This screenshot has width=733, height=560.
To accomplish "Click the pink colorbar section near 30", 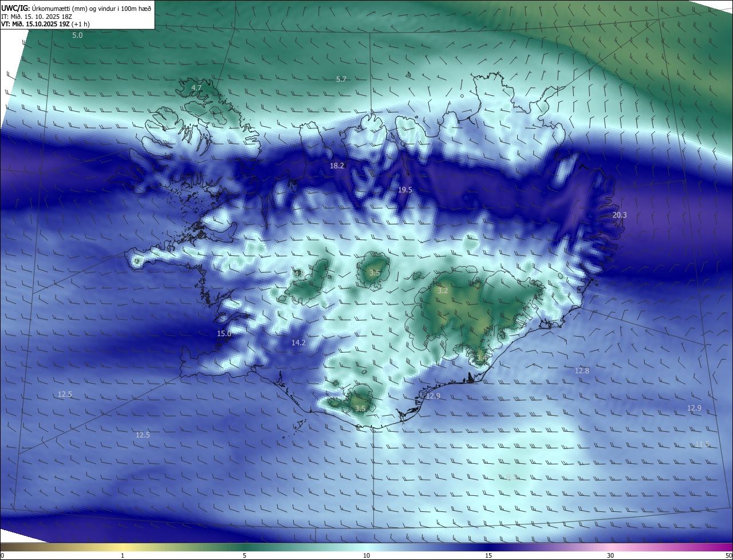I will (610, 547).
